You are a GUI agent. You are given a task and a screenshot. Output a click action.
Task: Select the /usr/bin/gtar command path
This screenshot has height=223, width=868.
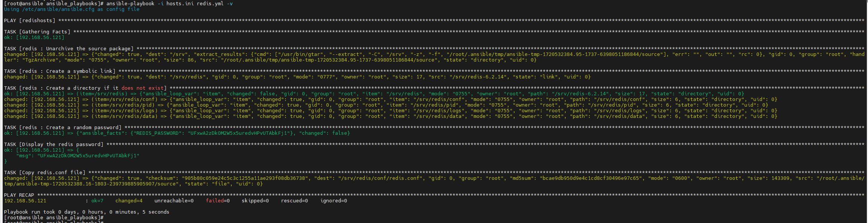click(300, 54)
